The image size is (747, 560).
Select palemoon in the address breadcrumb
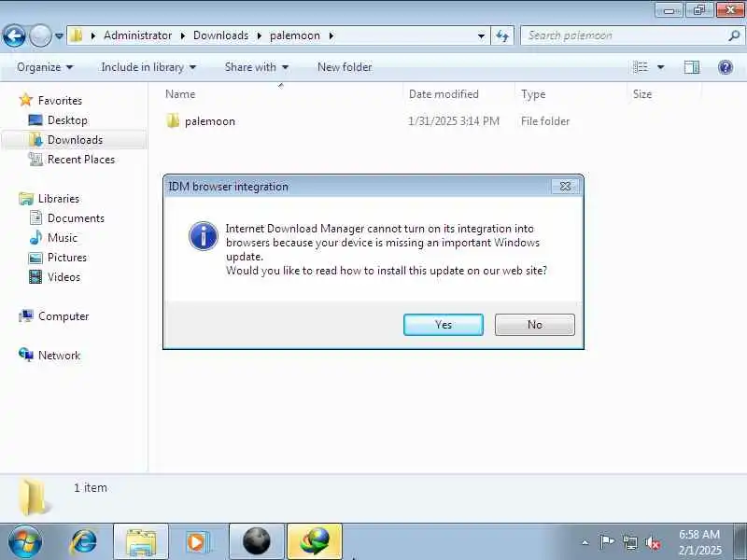pos(295,35)
